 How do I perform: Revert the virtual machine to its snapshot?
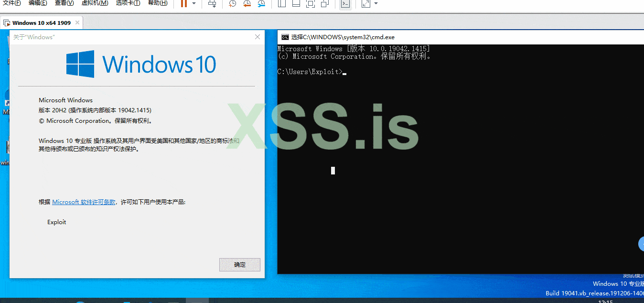coord(247,4)
